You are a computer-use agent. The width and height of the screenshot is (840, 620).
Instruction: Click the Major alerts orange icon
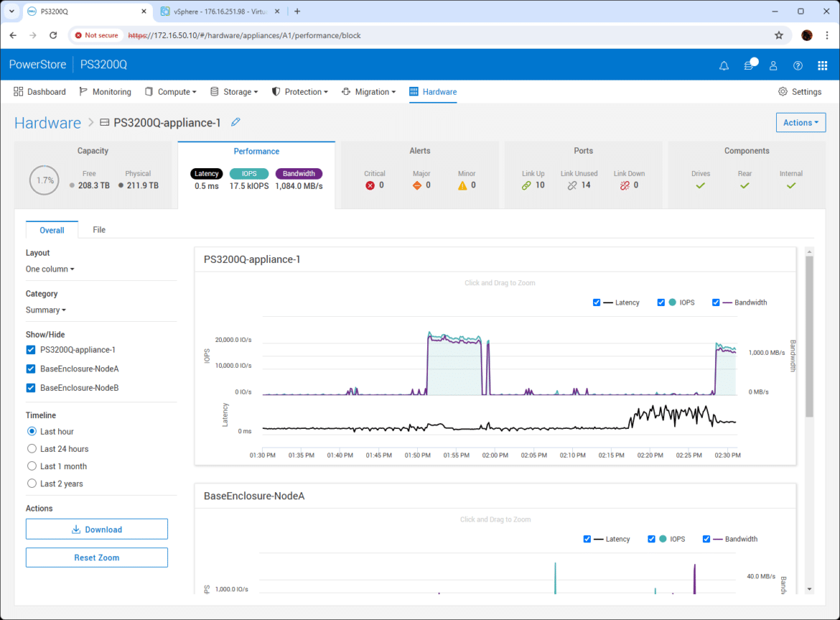[417, 185]
